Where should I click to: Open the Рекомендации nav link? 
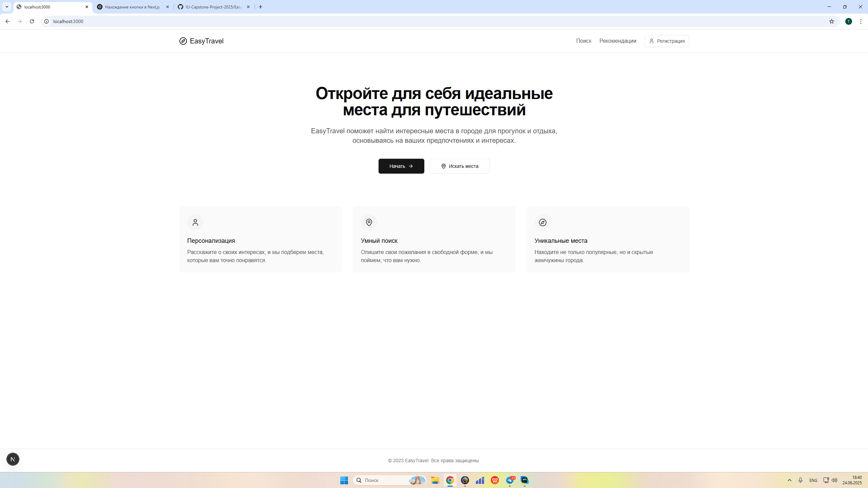coord(617,41)
